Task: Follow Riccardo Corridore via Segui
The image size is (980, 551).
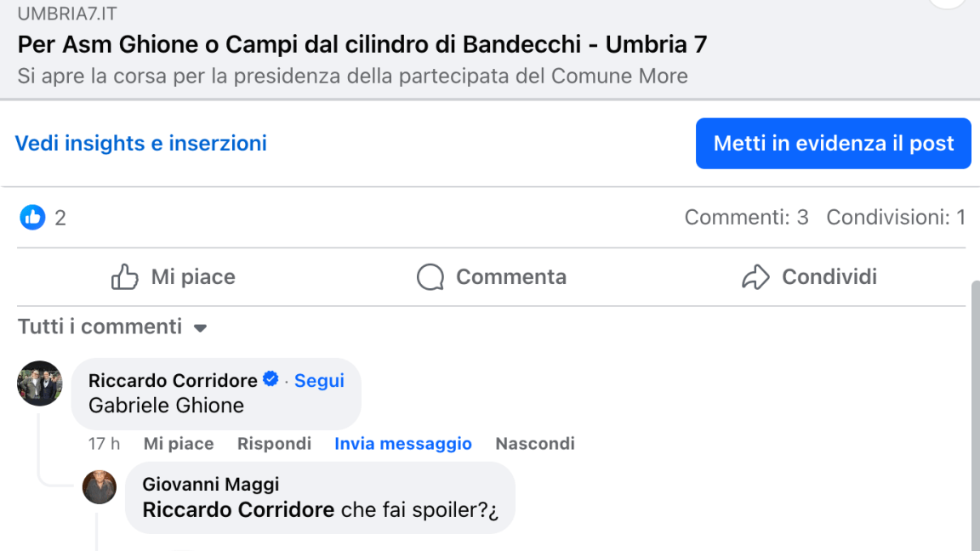Action: click(x=319, y=381)
